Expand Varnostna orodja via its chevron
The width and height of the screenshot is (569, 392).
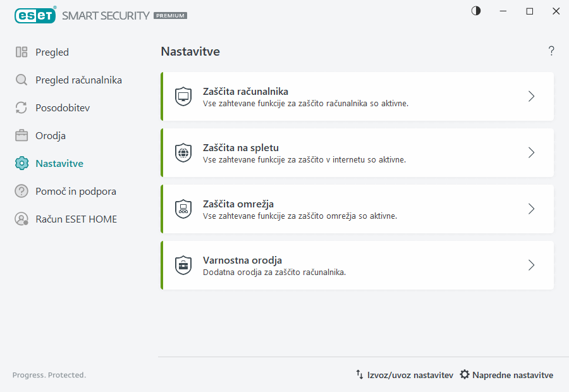pyautogui.click(x=531, y=266)
